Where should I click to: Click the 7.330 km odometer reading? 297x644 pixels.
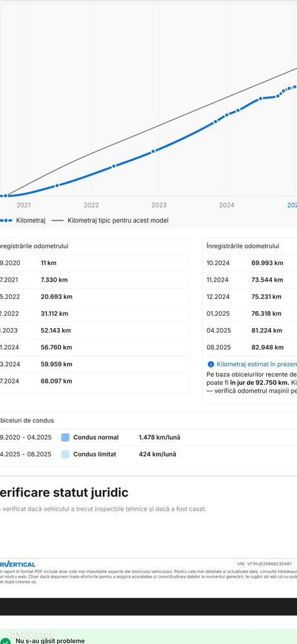(x=54, y=280)
